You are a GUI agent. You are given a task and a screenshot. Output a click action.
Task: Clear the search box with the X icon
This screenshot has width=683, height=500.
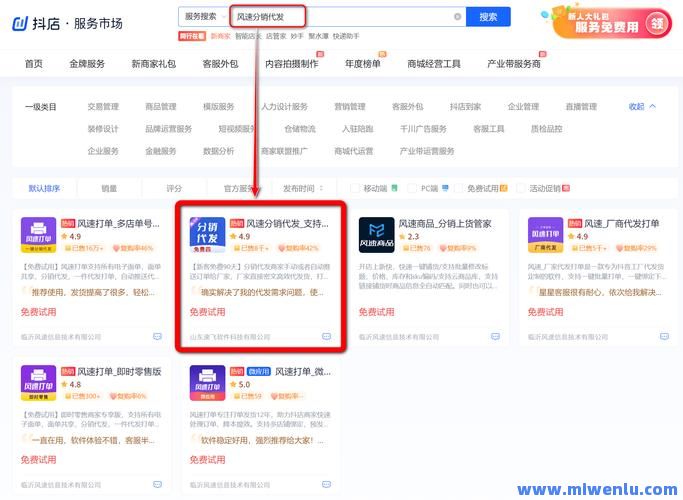458,17
